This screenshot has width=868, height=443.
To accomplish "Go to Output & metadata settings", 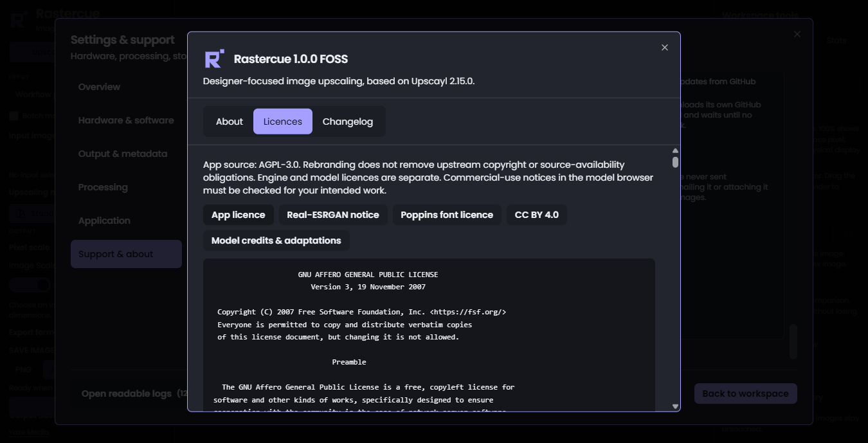I will click(x=126, y=154).
